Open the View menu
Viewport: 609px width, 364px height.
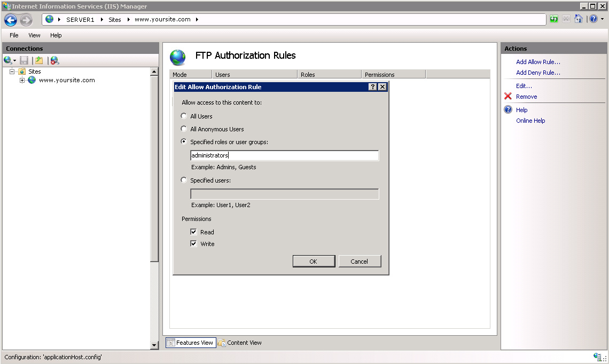click(x=34, y=35)
